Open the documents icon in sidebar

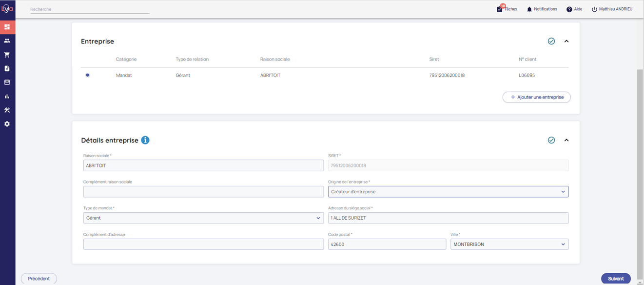tap(7, 69)
